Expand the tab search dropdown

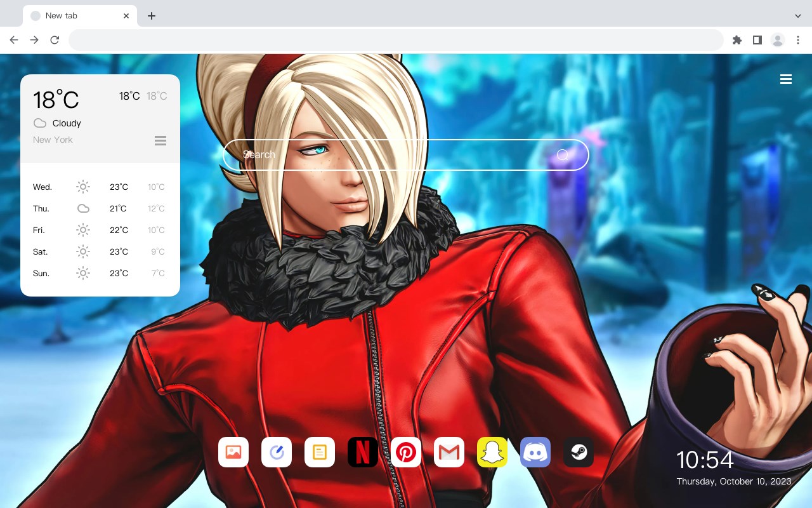(798, 16)
